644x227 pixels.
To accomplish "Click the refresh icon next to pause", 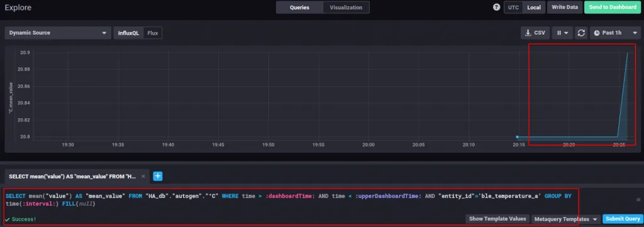I will 581,33.
